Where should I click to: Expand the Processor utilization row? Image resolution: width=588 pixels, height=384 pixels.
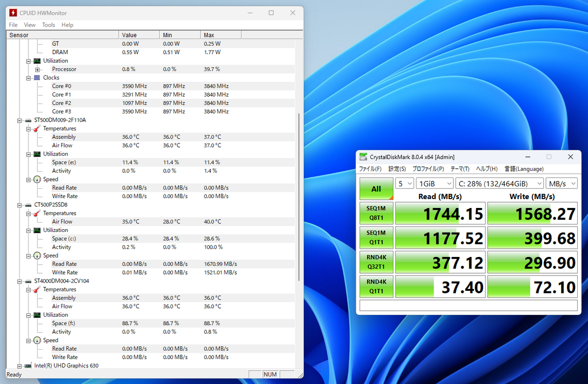[x=37, y=69]
